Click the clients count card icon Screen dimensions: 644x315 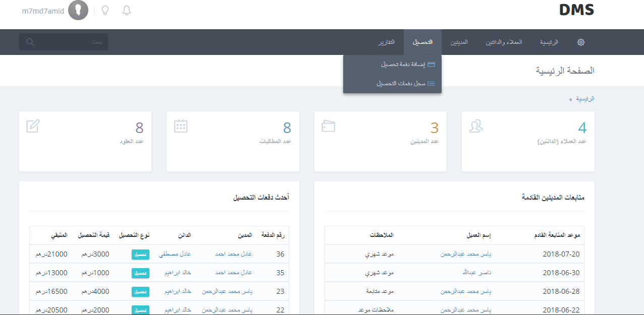tap(476, 126)
